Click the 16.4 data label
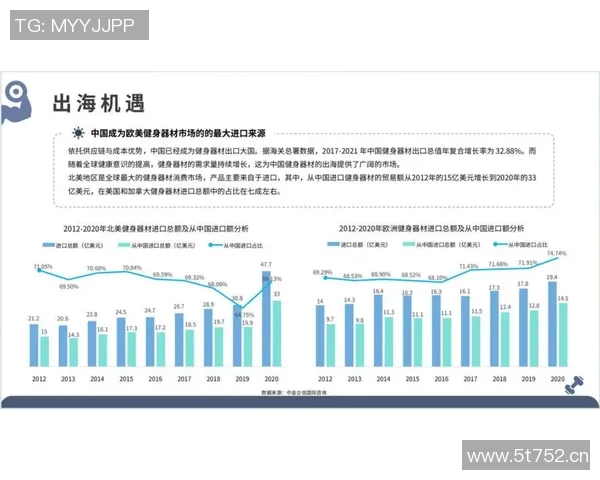 click(x=378, y=291)
